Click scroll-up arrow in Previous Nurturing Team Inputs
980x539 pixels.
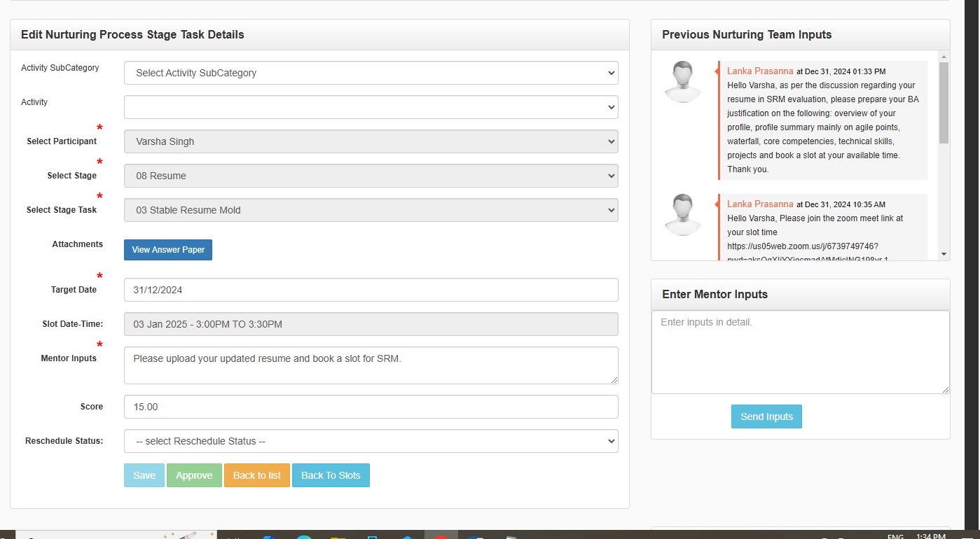(x=944, y=57)
